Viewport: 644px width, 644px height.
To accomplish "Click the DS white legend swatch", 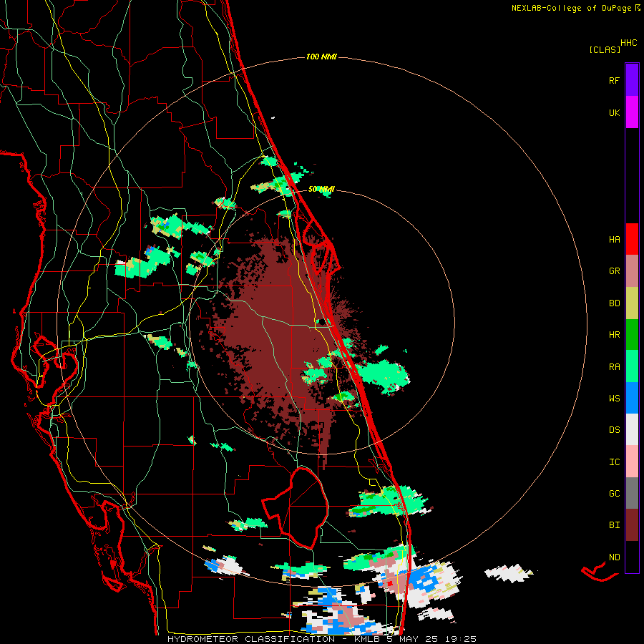I will [x=632, y=429].
